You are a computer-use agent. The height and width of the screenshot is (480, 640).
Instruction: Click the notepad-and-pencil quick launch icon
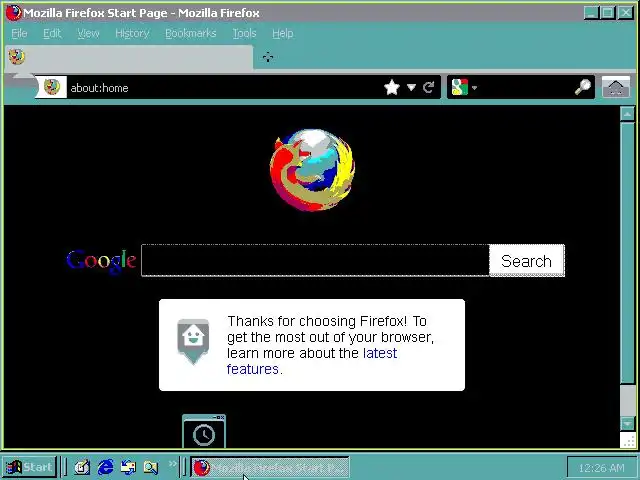pyautogui.click(x=82, y=467)
